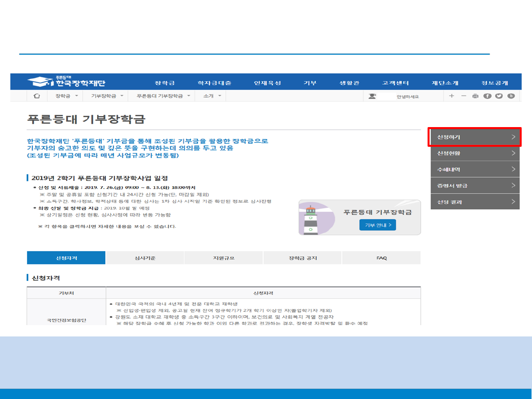Enlarge page text with the plus icon
Screen dimensions: 532x399
[451, 96]
